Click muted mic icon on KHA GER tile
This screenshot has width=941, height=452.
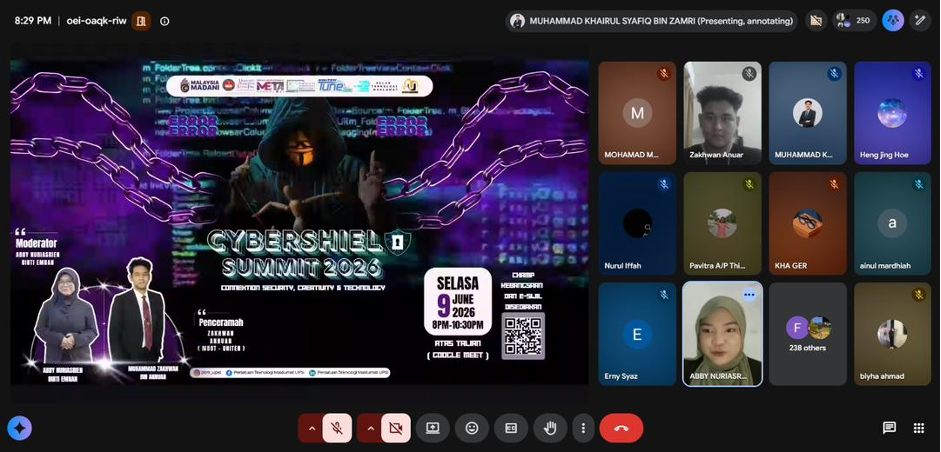pos(834,184)
